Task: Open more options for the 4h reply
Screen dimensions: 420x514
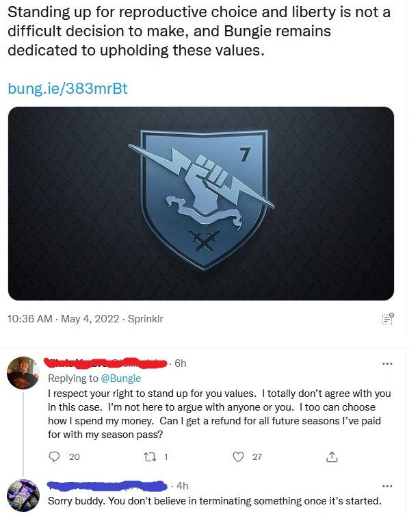Action: pyautogui.click(x=387, y=486)
